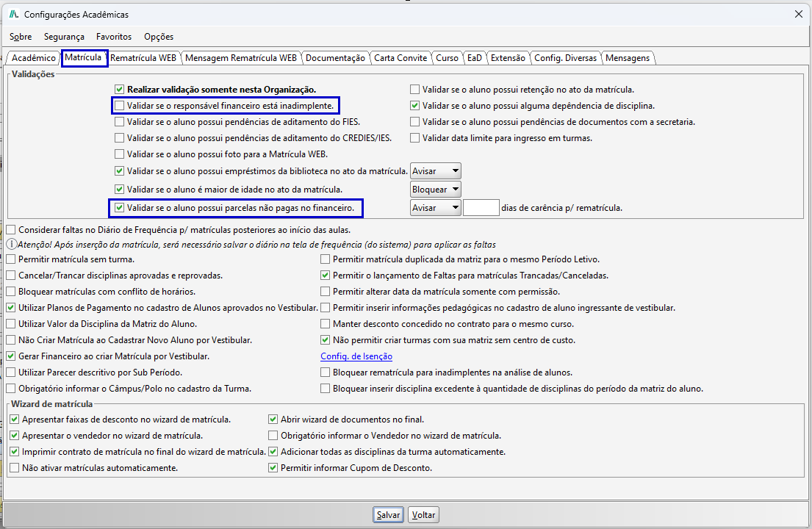
Task: Check Bloquear inserir disciplina excedente
Action: coord(326,388)
